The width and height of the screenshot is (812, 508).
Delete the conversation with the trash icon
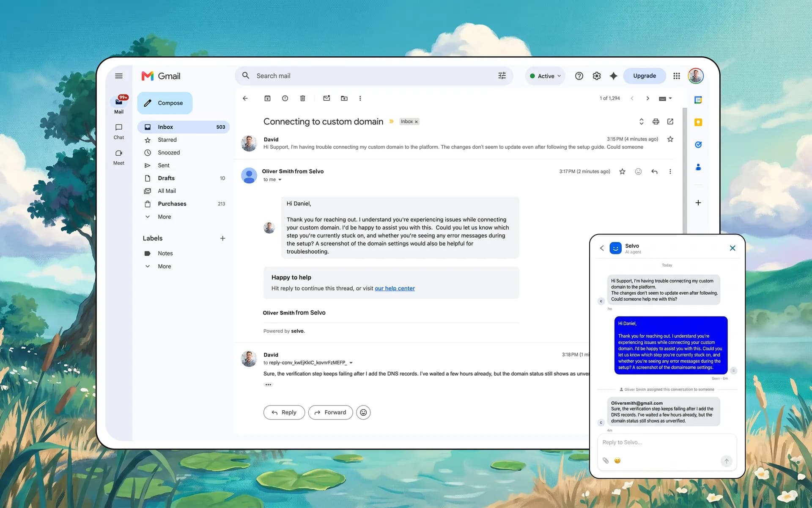302,98
